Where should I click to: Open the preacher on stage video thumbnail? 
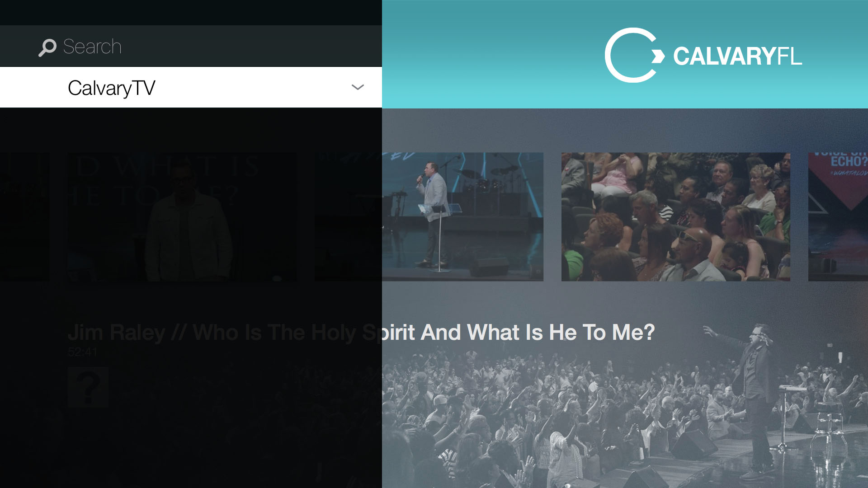coord(462,217)
